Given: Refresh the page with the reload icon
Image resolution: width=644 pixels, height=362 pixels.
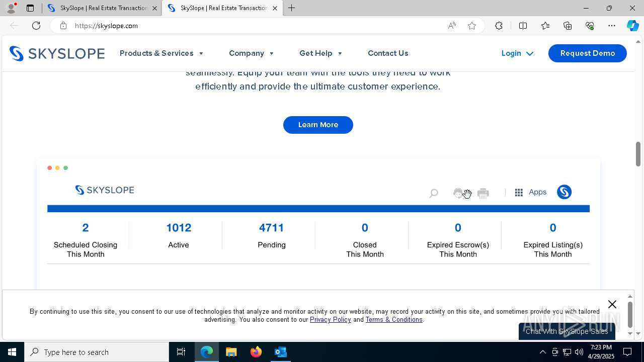Looking at the screenshot, I should click(36, 26).
